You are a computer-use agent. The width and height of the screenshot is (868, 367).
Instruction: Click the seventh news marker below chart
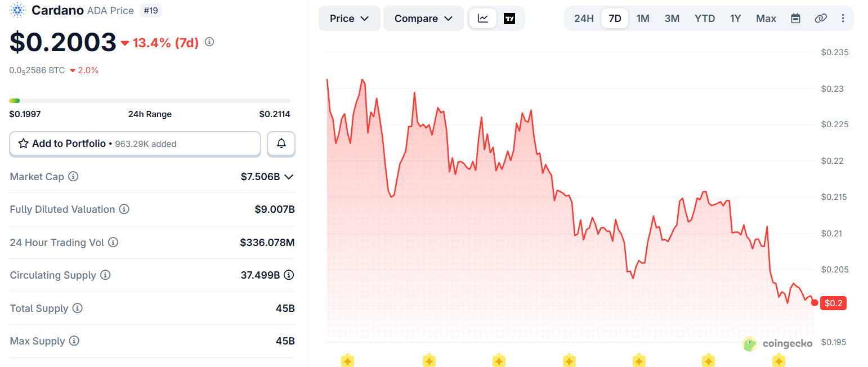point(778,360)
